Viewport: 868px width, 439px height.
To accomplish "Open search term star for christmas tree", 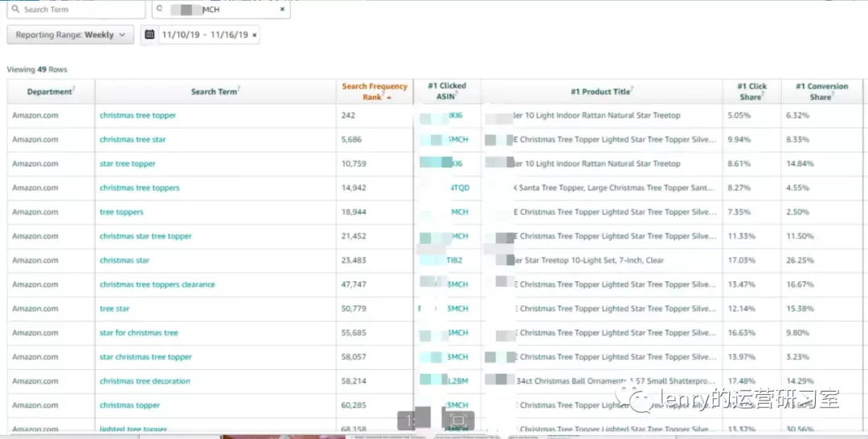I will (x=139, y=333).
